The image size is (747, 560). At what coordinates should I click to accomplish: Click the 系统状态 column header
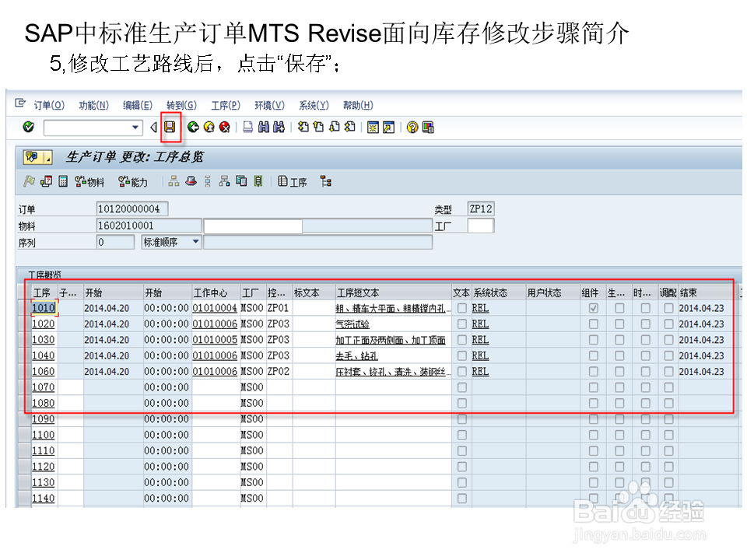click(x=490, y=292)
